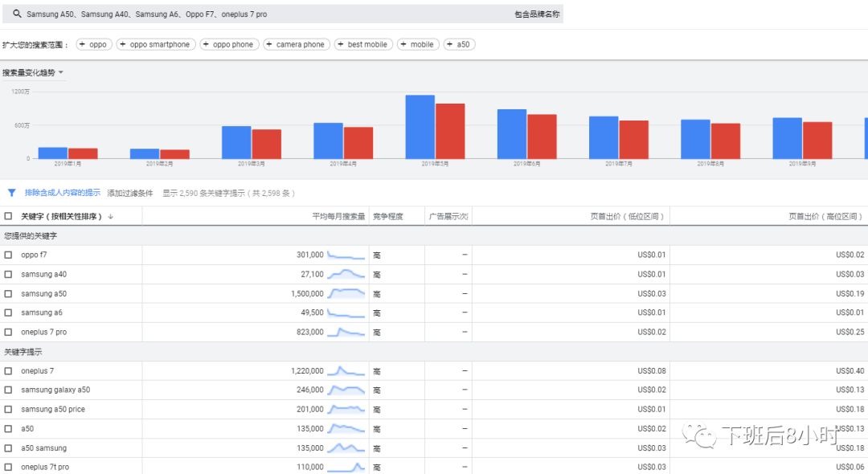Add the 'oppo' suggestion chip
Image resolution: width=868 pixels, height=474 pixels.
94,44
